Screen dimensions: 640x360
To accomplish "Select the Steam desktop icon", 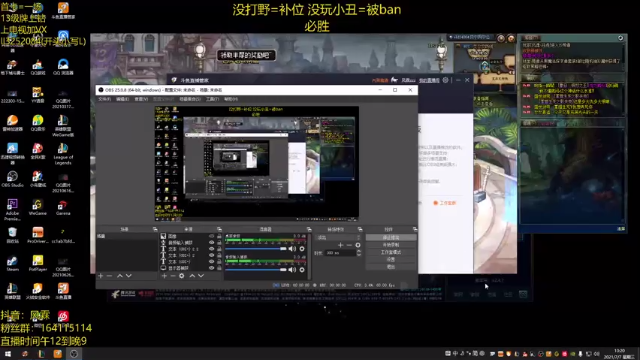I will click(12, 263).
